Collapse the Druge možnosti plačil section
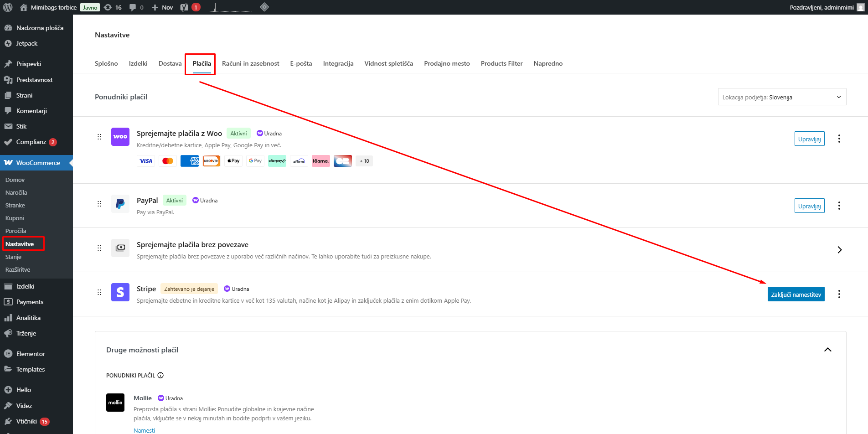Image resolution: width=868 pixels, height=434 pixels. pyautogui.click(x=828, y=350)
